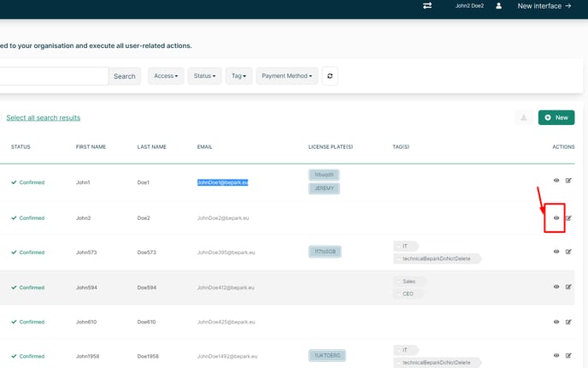Viewport: 588px width, 368px height.
Task: Click the green New button
Action: tap(556, 117)
